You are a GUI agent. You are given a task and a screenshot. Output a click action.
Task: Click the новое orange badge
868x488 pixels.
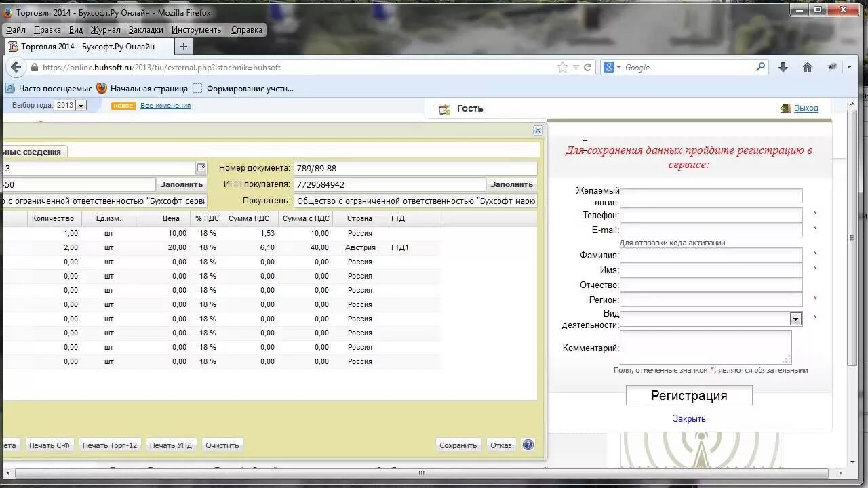pyautogui.click(x=123, y=106)
